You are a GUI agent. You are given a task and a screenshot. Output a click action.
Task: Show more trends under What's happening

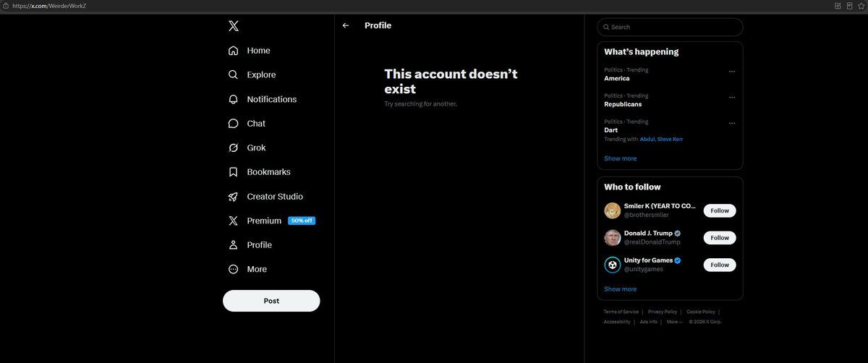click(621, 158)
